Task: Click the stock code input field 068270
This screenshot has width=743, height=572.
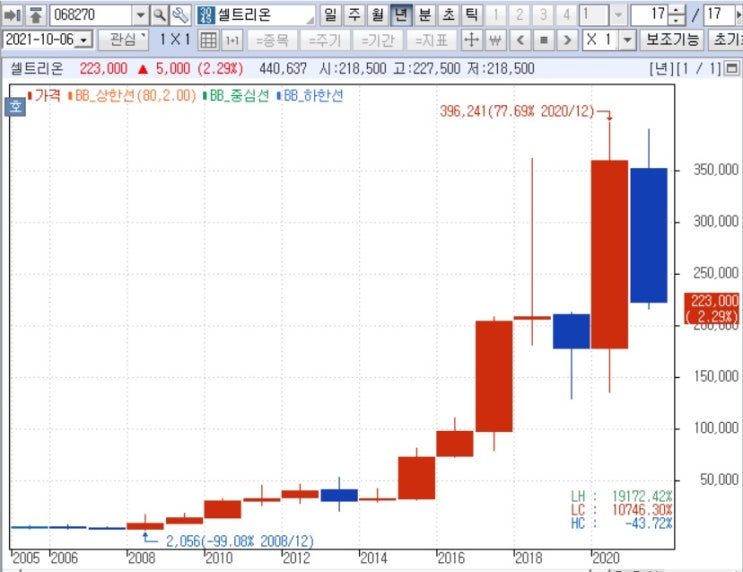Action: [91, 15]
